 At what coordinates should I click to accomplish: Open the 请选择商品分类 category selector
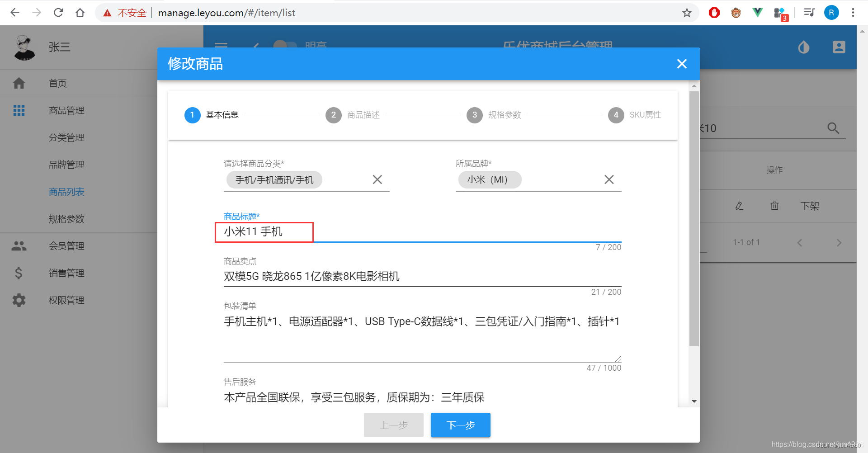click(307, 180)
